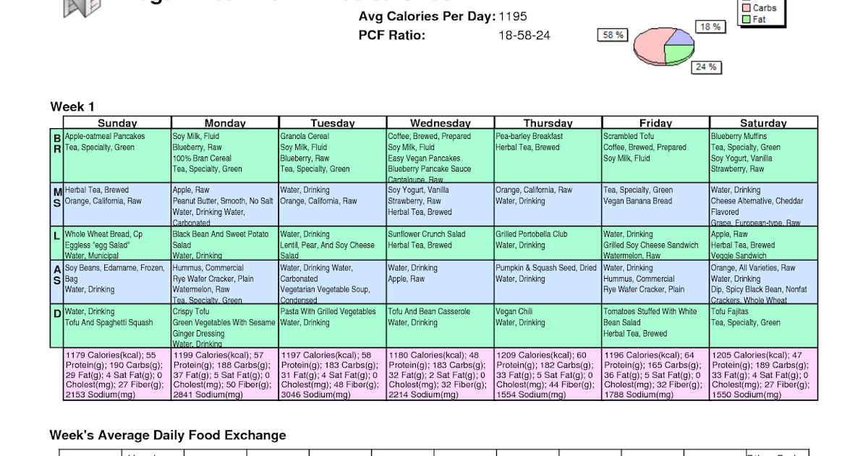The height and width of the screenshot is (456, 868).
Task: Click Friday's nutrition summary cell
Action: pos(655,375)
